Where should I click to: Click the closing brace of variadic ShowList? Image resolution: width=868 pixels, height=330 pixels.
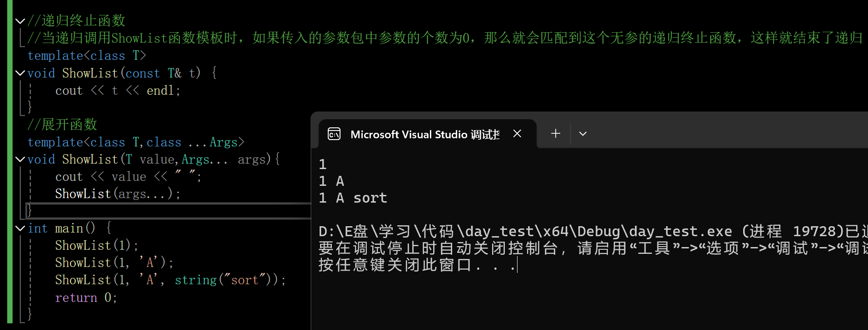pos(30,210)
